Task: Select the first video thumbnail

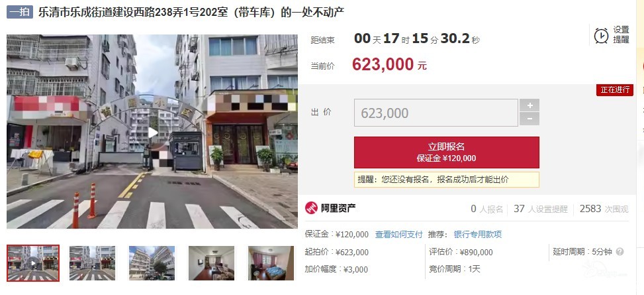Action: (33, 263)
